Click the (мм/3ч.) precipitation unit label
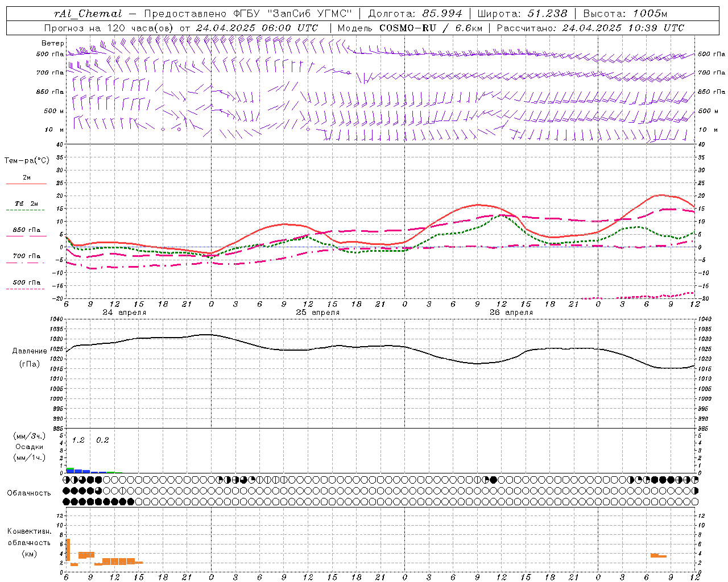Screen dimensions: 728x582 pos(29,436)
